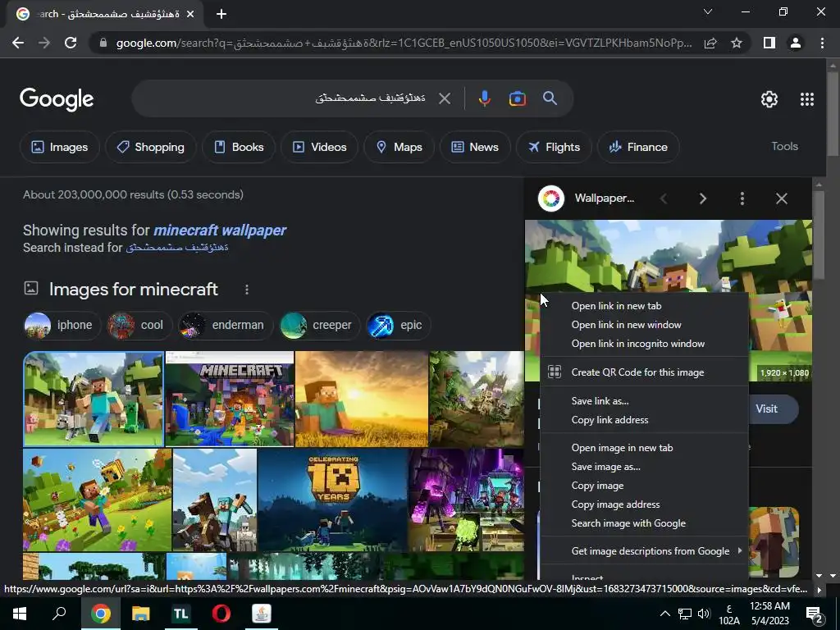840x630 pixels.
Task: Search by image with the camera icon
Action: (x=518, y=98)
